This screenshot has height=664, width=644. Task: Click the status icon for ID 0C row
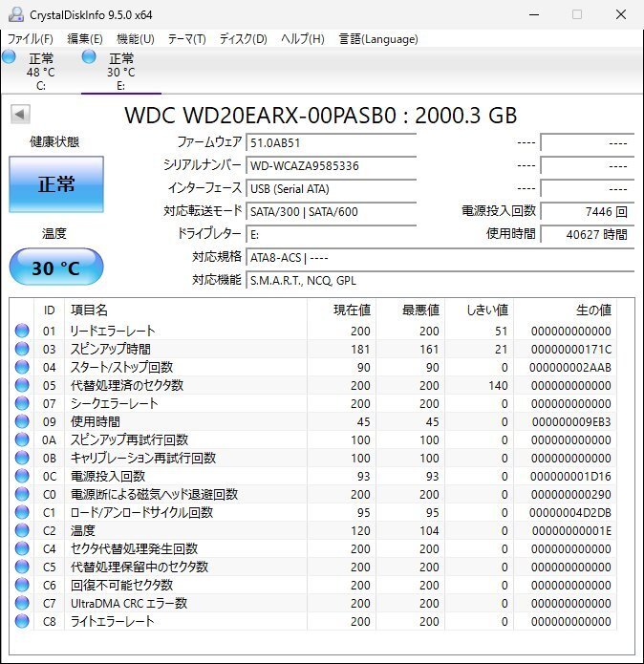[x=22, y=476]
